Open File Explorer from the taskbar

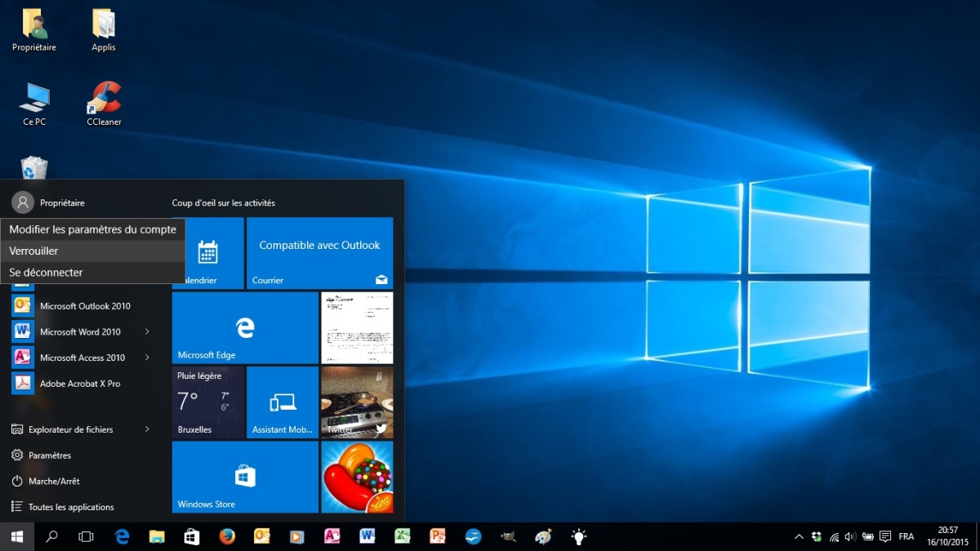click(x=157, y=536)
